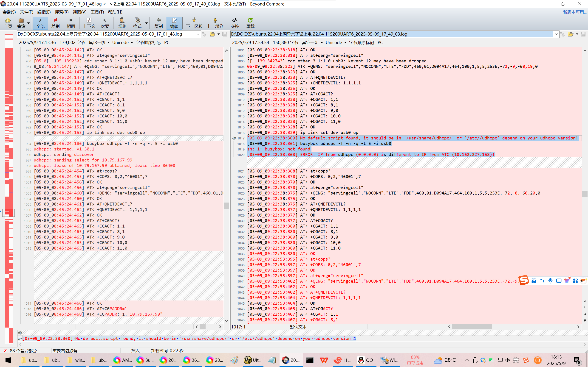This screenshot has width=588, height=367.
Task: Click the new version available link
Action: click(x=574, y=12)
